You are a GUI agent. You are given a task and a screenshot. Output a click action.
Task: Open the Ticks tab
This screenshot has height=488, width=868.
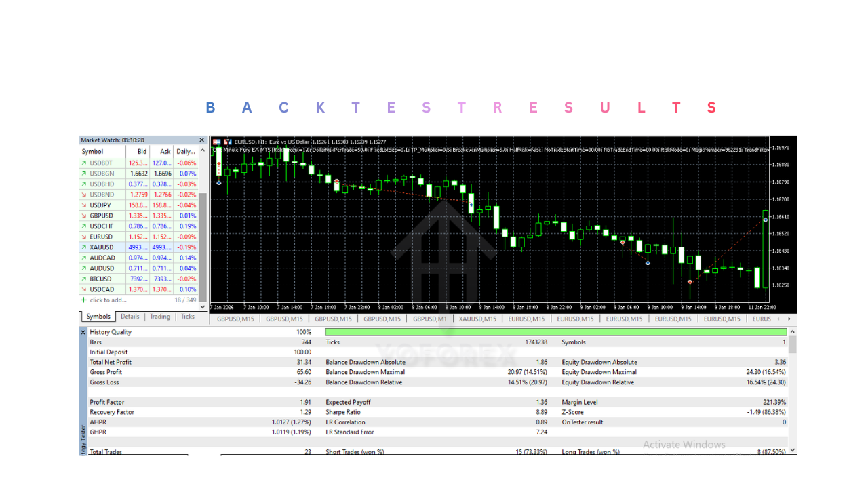[188, 317]
